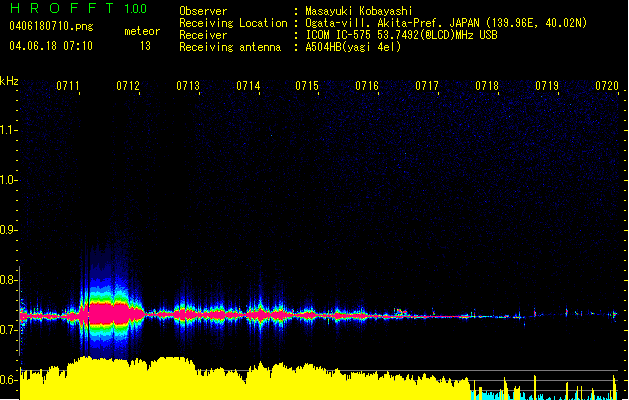Click the 0714 time marker

248,86
